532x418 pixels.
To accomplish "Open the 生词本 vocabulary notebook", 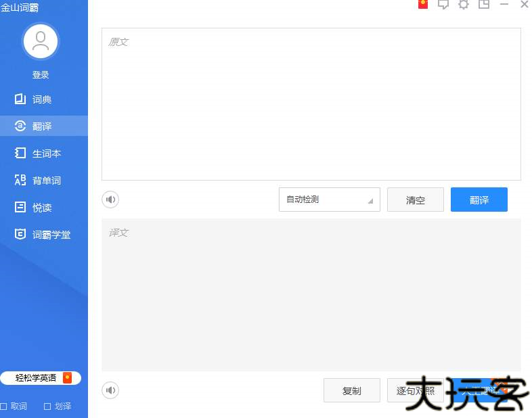I will 44,154.
